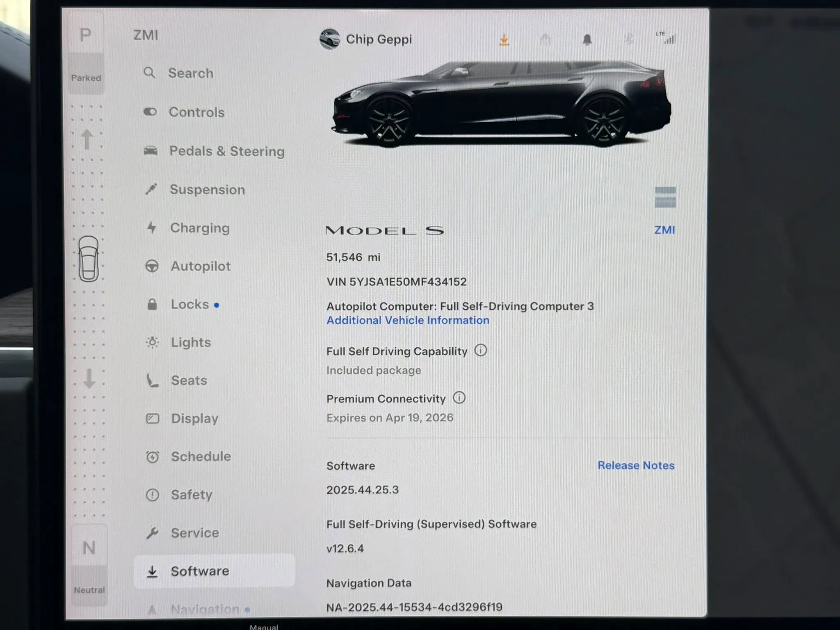Open Locks using the padlock icon

coord(152,304)
